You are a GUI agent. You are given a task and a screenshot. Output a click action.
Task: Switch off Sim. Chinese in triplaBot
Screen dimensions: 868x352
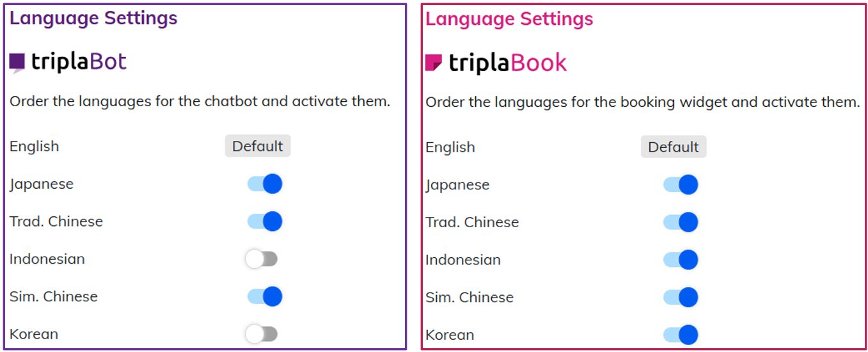click(x=264, y=296)
